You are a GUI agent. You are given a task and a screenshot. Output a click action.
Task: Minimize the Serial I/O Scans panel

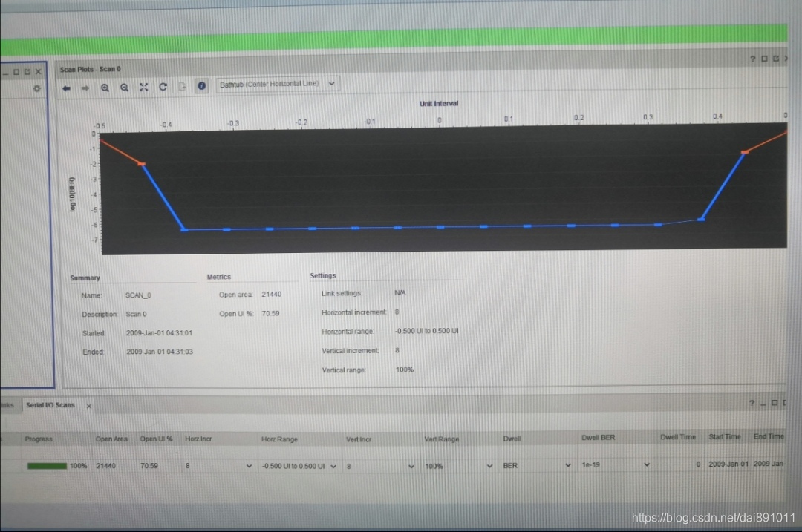(x=763, y=403)
